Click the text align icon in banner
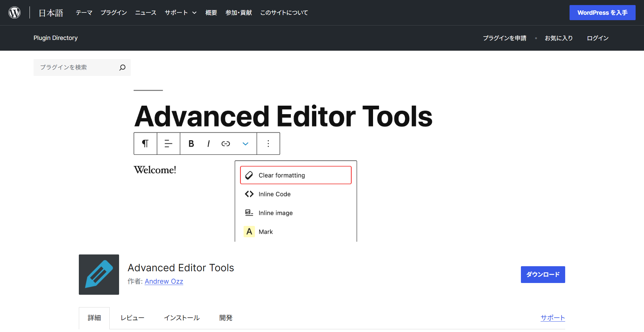The image size is (644, 332). pyautogui.click(x=168, y=144)
